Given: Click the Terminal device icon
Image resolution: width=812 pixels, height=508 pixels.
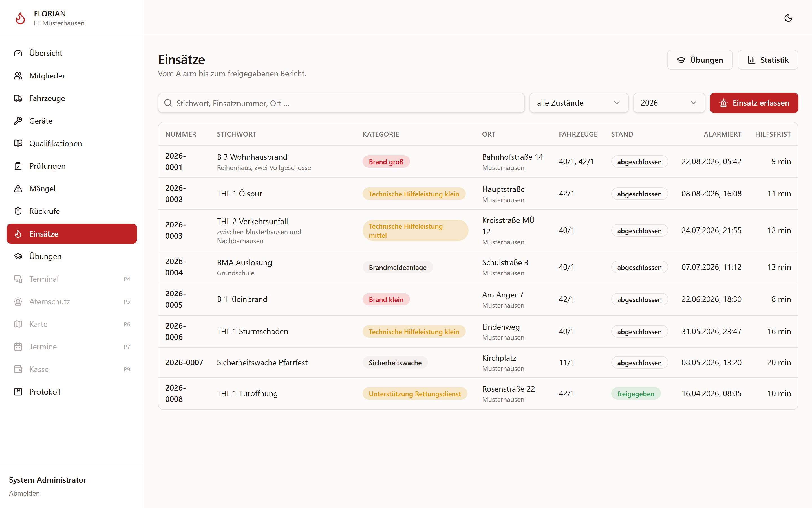Looking at the screenshot, I should [x=18, y=279].
